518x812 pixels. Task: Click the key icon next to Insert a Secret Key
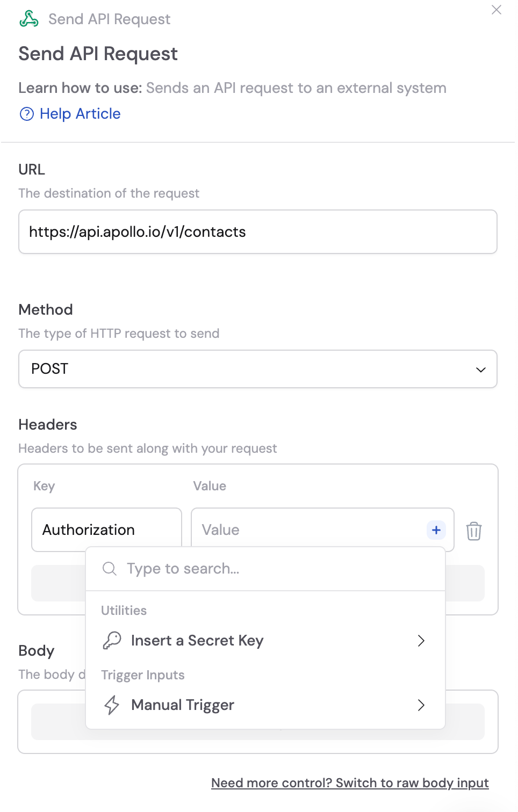click(x=112, y=640)
